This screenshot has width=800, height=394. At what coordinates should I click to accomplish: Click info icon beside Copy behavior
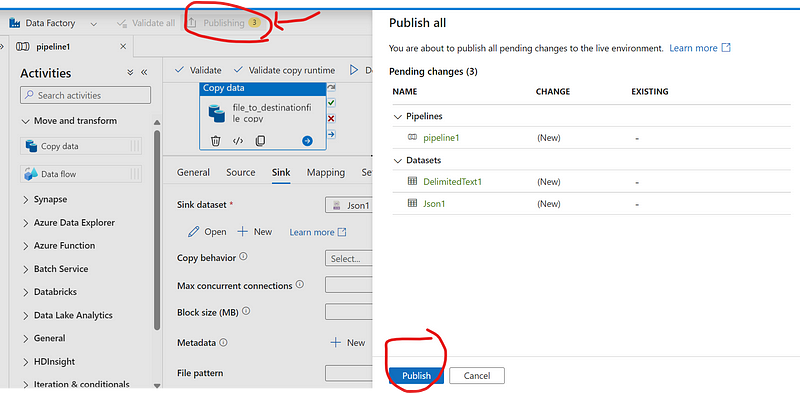click(x=243, y=257)
